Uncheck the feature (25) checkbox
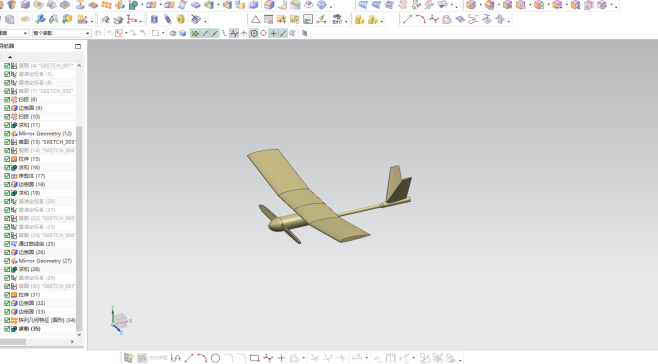The height and width of the screenshot is (364, 658). click(x=7, y=244)
